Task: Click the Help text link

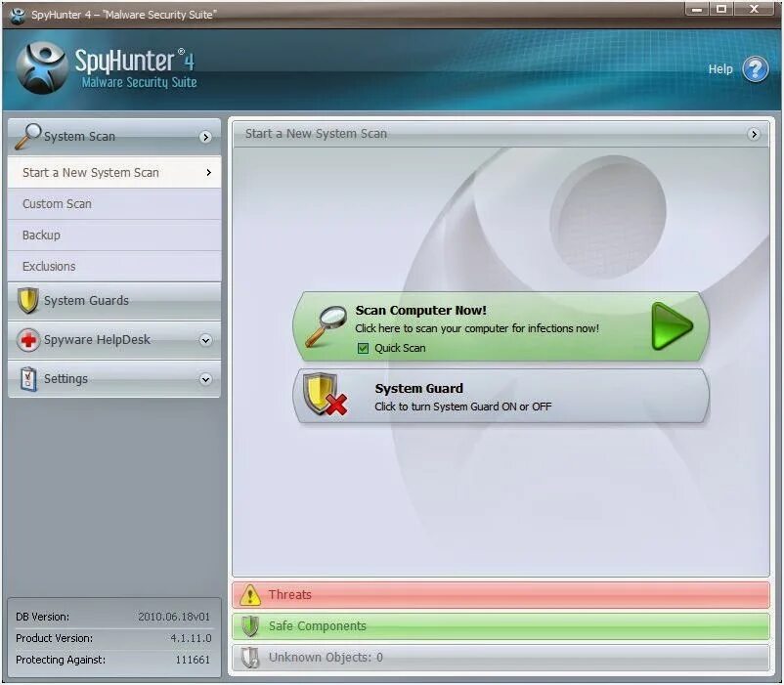Action: (x=720, y=69)
